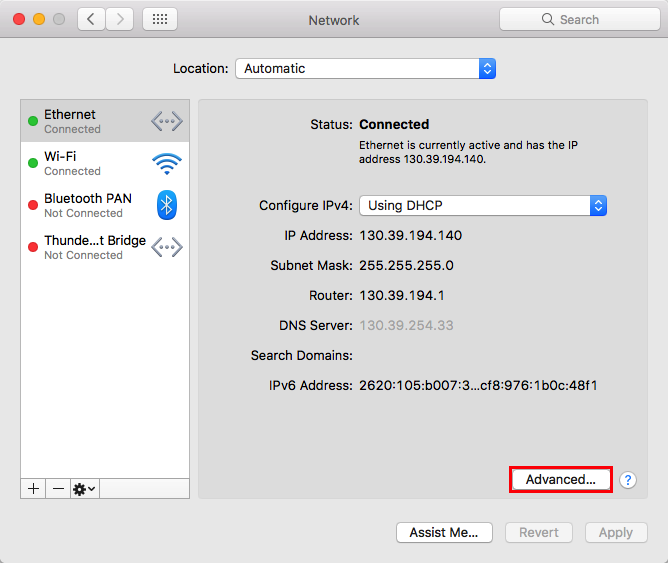The width and height of the screenshot is (668, 563).
Task: Open the gear action menu below list
Action: [85, 488]
